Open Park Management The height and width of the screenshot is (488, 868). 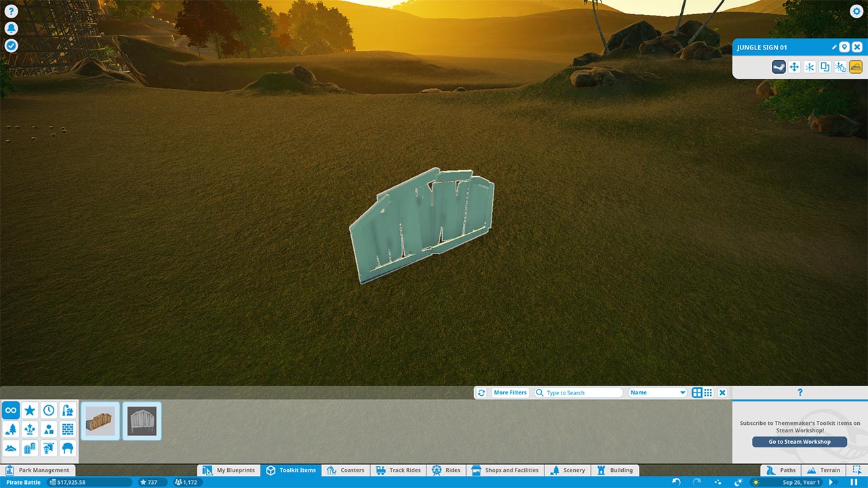(38, 470)
